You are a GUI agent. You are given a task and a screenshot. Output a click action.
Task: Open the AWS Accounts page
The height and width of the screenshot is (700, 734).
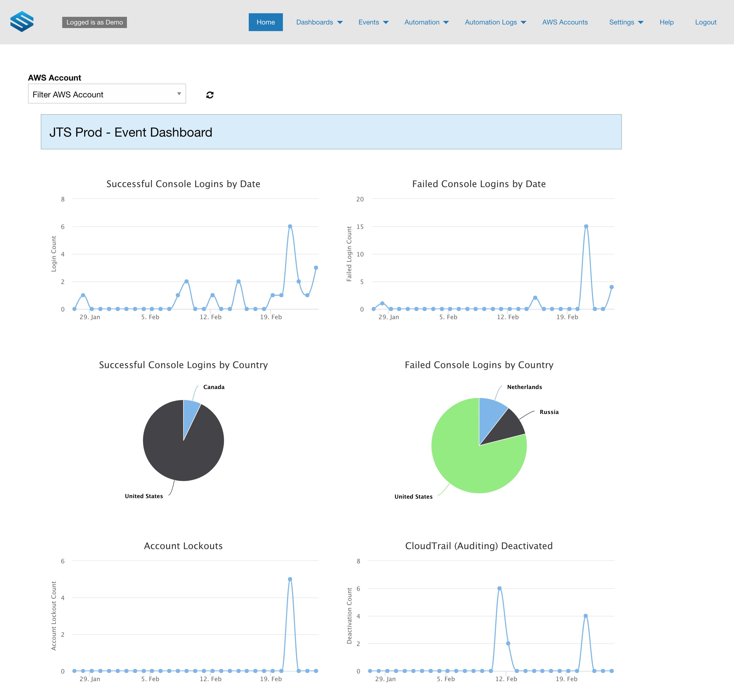565,22
